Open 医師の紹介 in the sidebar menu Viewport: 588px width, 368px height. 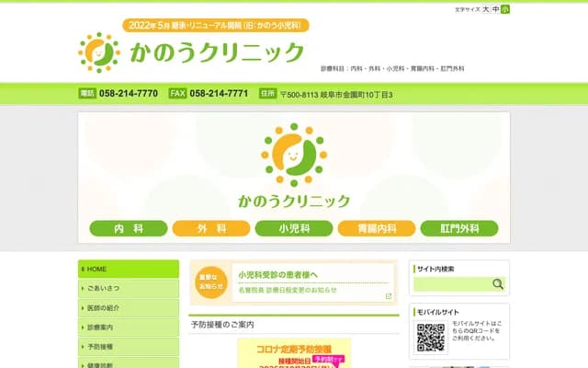(x=129, y=308)
